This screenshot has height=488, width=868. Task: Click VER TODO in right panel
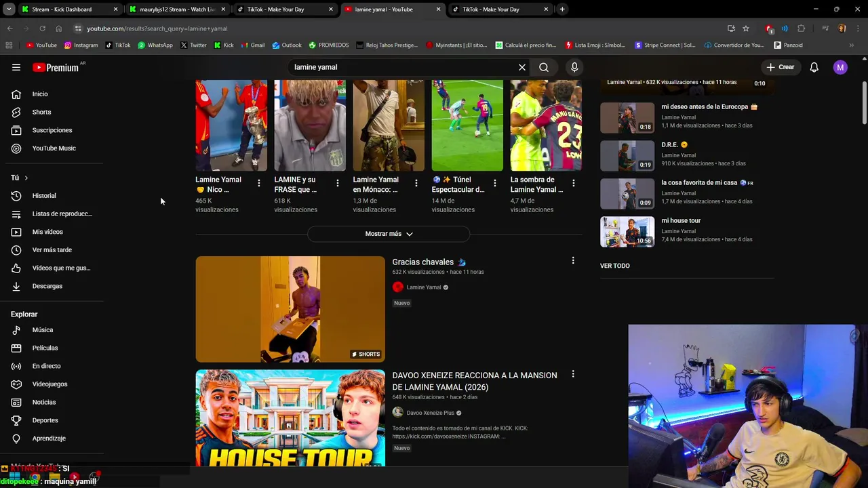tap(615, 266)
